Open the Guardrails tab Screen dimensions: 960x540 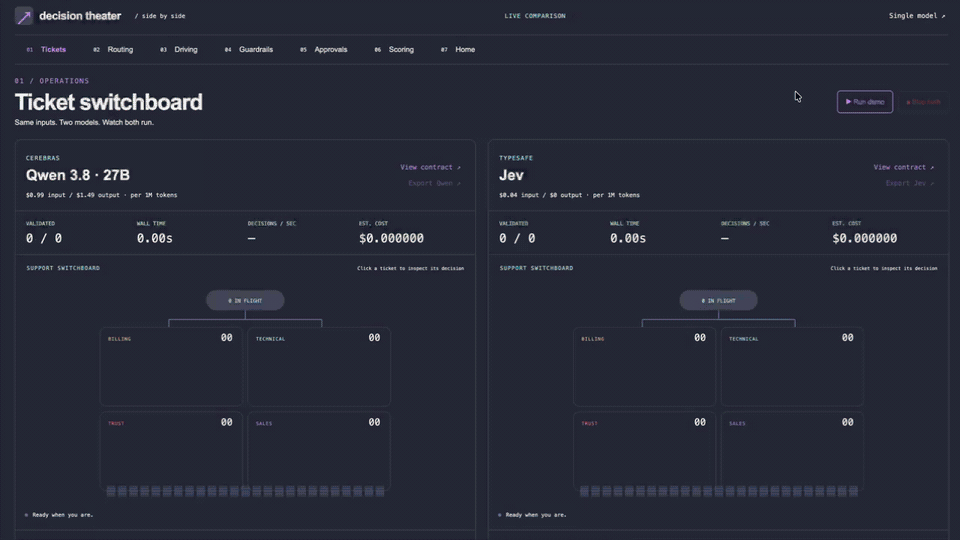click(x=249, y=50)
